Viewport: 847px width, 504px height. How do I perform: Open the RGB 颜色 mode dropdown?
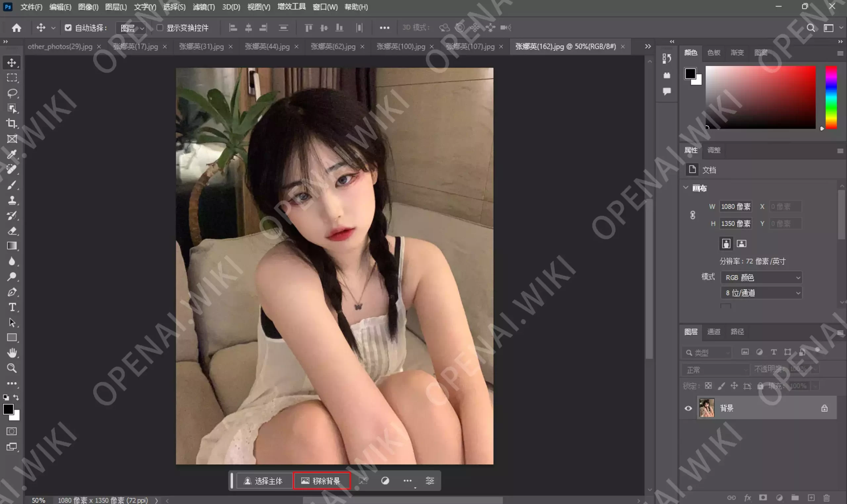tap(761, 277)
